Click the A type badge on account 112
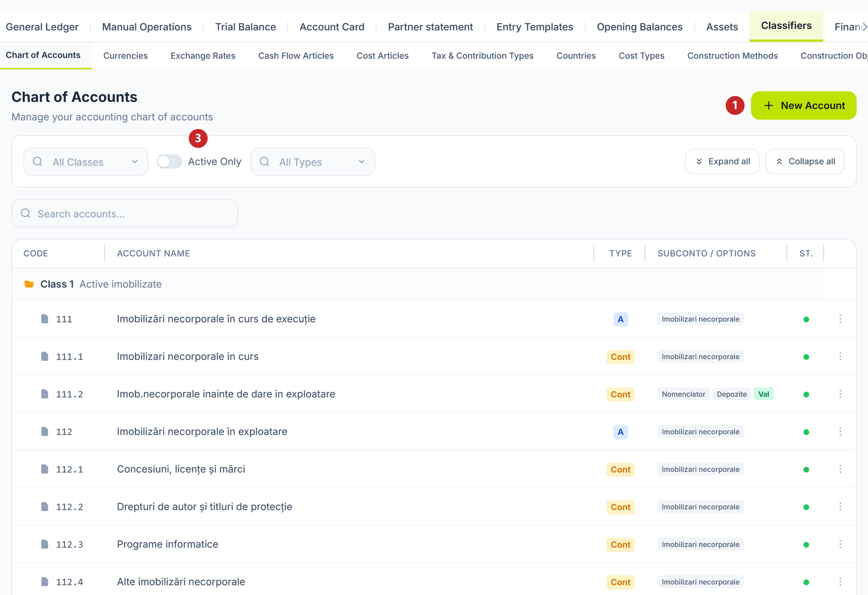 (x=620, y=432)
